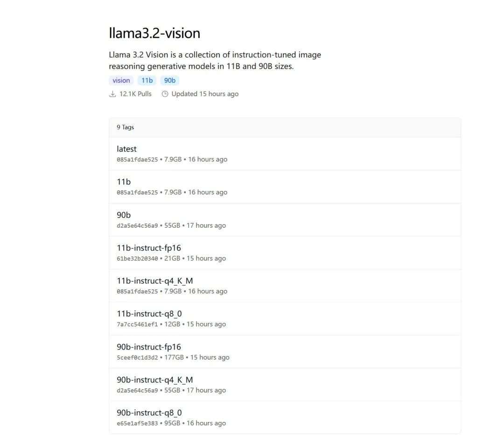Select the 90b size badge
This screenshot has width=504, height=435.
pos(170,80)
